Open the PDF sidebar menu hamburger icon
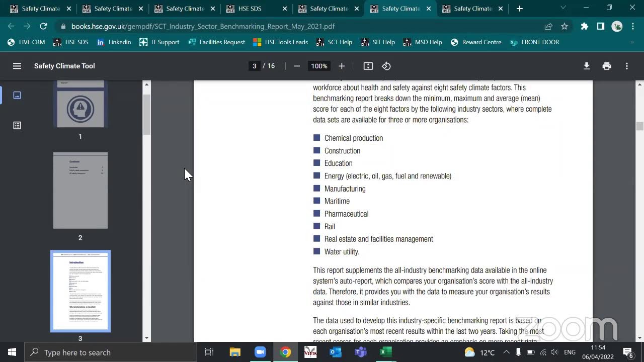This screenshot has width=644, height=362. click(17, 66)
